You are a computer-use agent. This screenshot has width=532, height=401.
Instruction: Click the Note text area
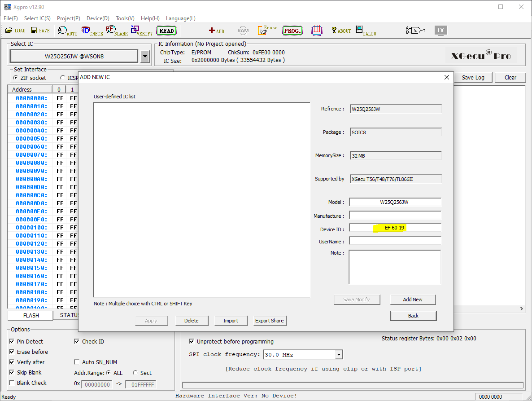[x=395, y=267]
